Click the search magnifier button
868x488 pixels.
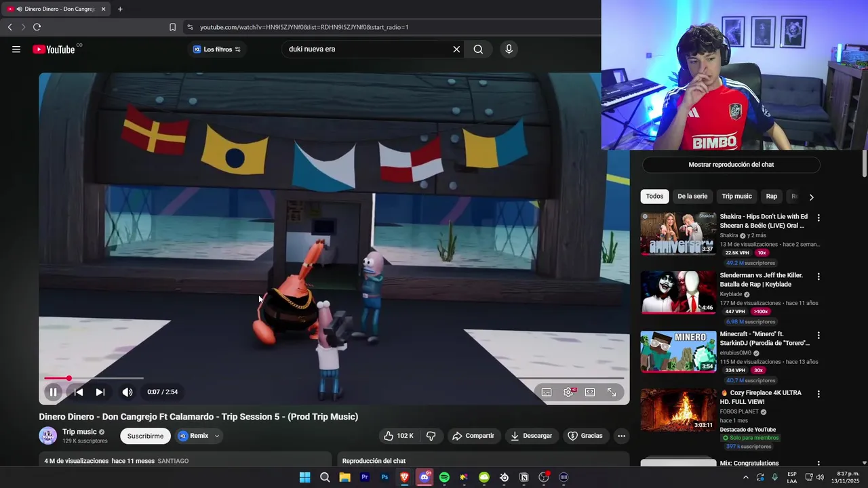[478, 49]
